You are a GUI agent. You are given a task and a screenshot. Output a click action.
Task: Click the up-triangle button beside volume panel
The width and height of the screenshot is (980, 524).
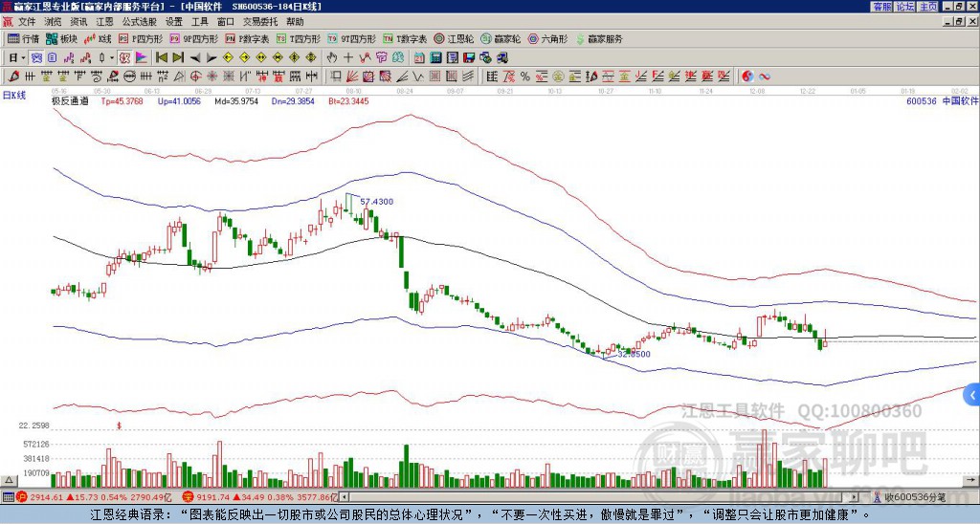pos(9,481)
